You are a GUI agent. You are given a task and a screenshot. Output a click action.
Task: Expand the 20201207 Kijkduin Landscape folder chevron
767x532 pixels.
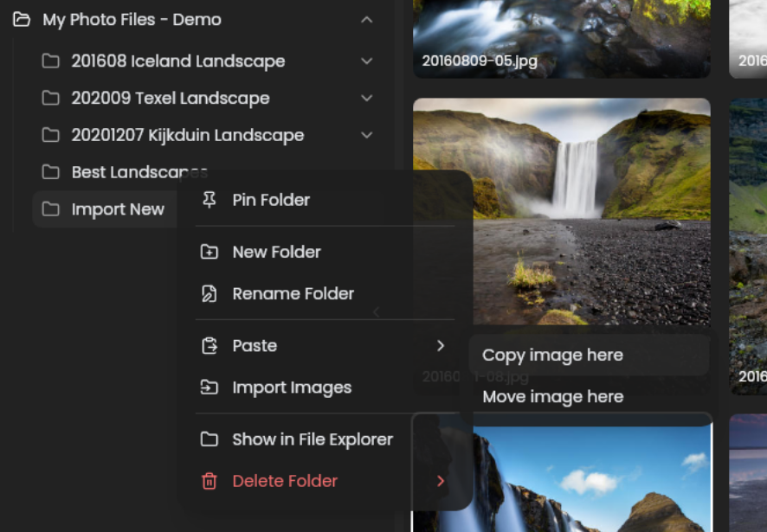[367, 136]
